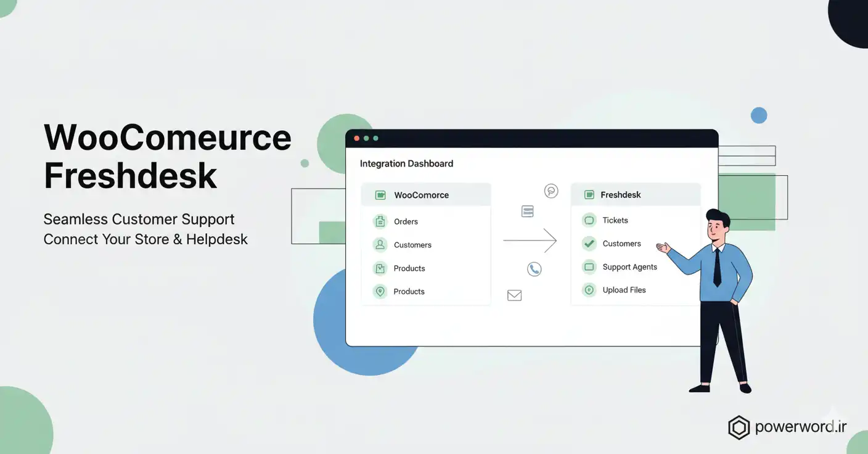Select the Tickets label in Freshdesk list
The width and height of the screenshot is (868, 454).
tap(615, 220)
